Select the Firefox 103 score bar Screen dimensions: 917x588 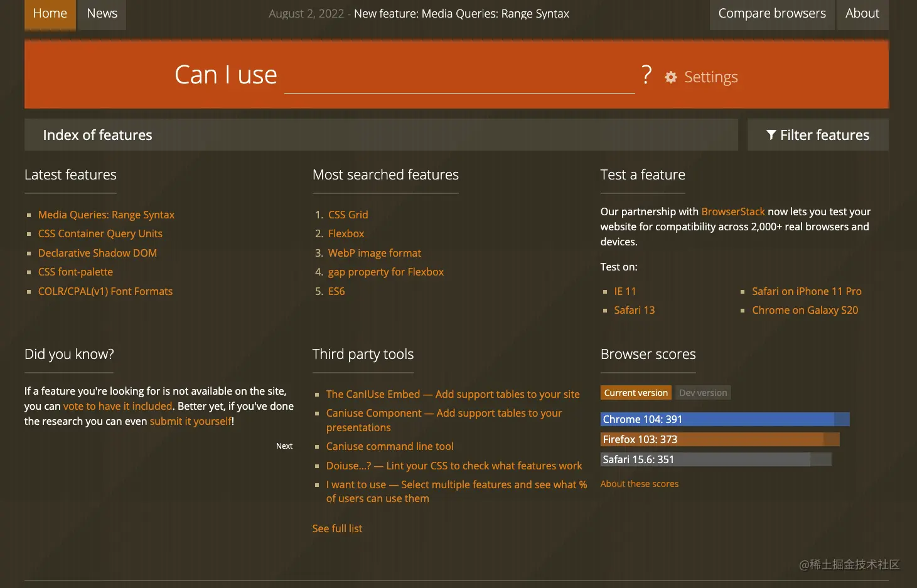720,439
